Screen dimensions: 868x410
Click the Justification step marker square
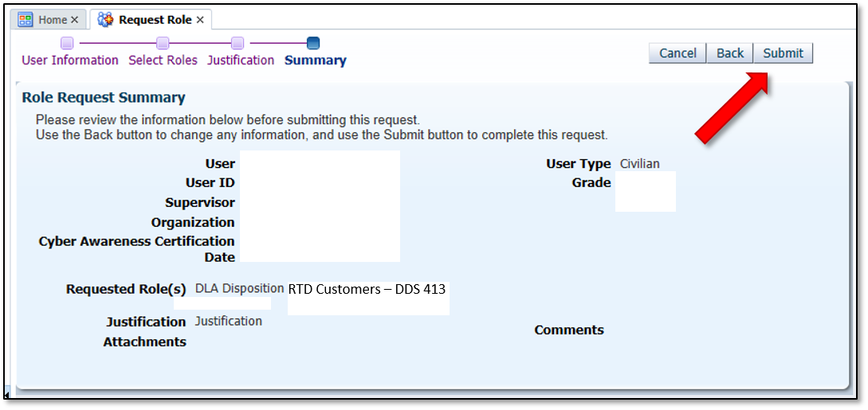(238, 43)
